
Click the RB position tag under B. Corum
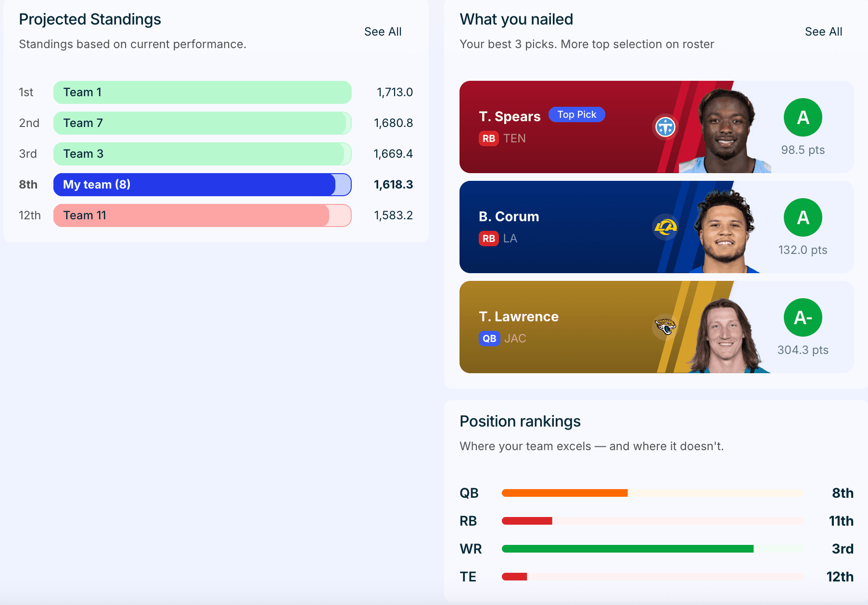tap(489, 239)
